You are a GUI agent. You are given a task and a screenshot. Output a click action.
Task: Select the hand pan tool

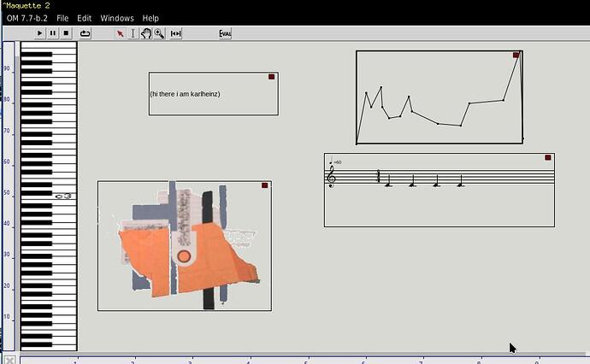coord(146,33)
